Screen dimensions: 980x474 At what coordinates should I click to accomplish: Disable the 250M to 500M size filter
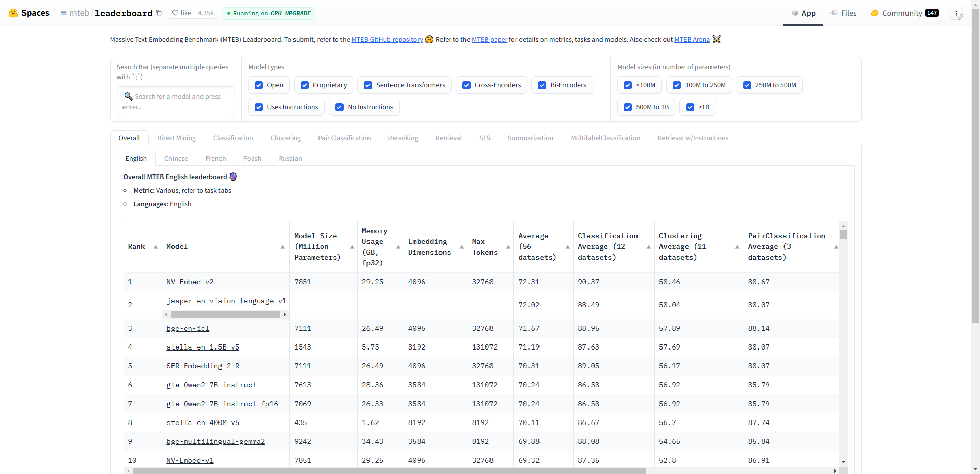click(747, 85)
